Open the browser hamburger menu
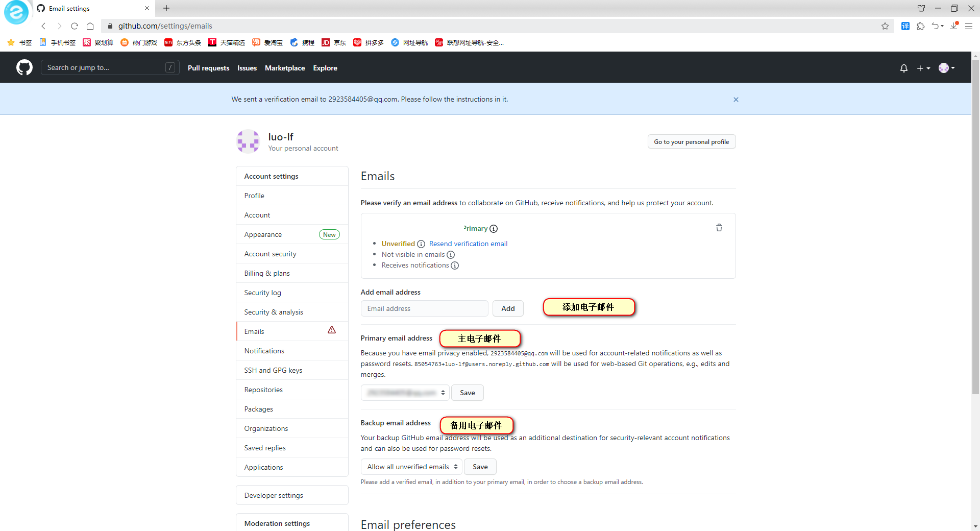This screenshot has width=980, height=531. tap(969, 26)
